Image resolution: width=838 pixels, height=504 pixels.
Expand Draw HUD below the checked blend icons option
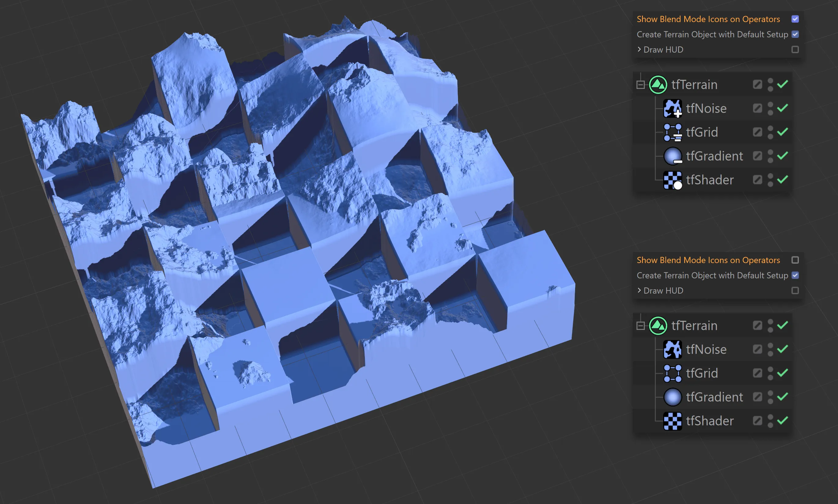click(639, 49)
